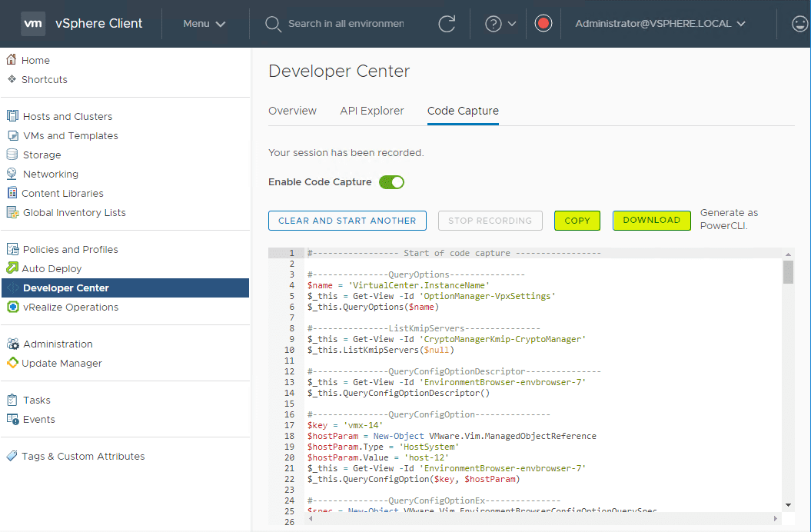Open Administrator@VSPHERE.LOCAL user dropdown

660,24
